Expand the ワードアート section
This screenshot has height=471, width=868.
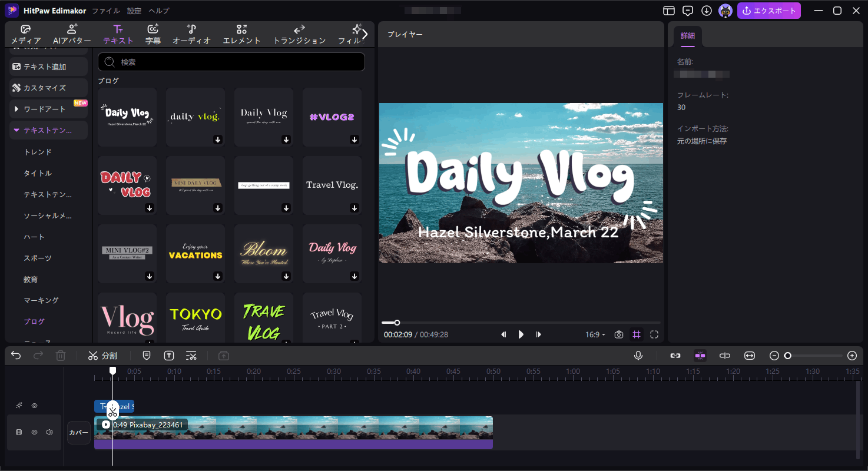[x=48, y=109]
